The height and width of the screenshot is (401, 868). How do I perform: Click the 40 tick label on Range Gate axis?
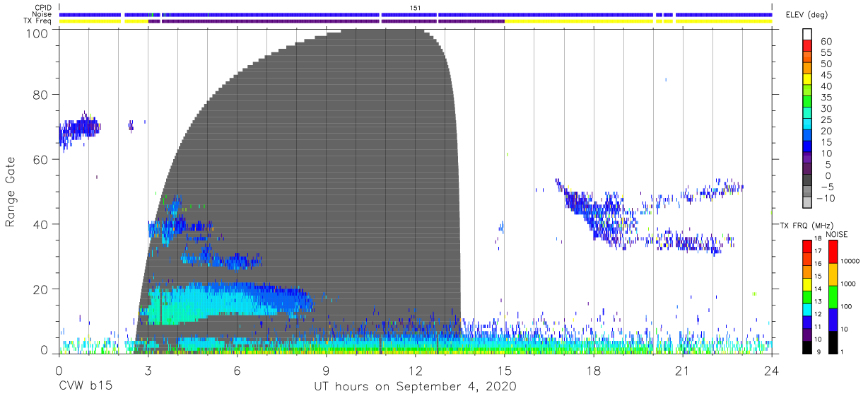[41, 224]
